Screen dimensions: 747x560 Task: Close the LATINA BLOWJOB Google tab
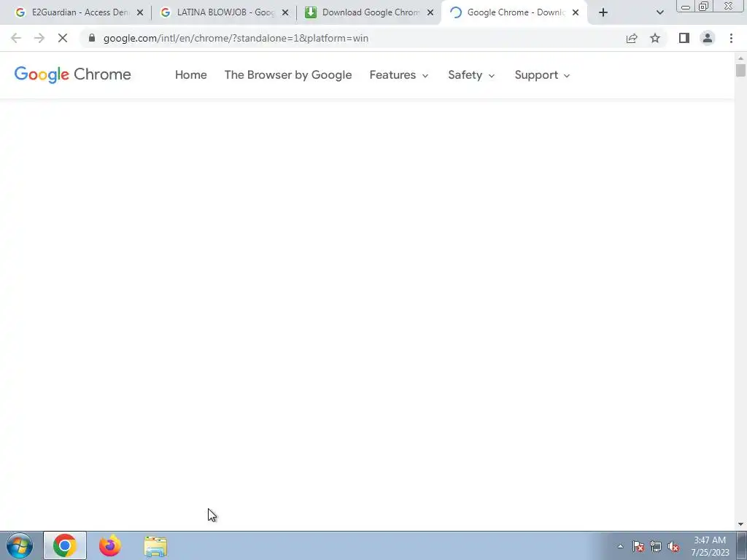(x=285, y=12)
